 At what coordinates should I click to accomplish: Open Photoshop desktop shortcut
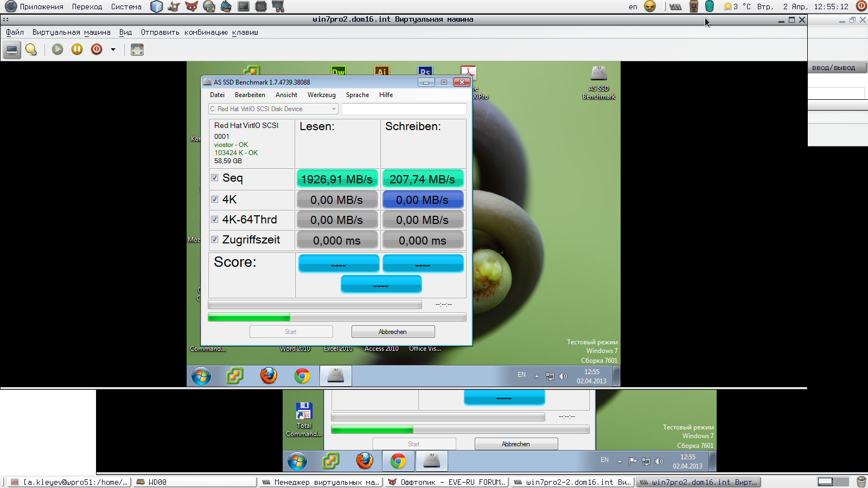(x=425, y=70)
